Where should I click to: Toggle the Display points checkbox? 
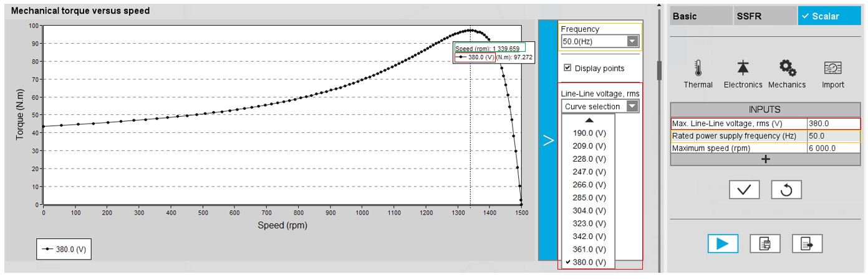point(567,68)
